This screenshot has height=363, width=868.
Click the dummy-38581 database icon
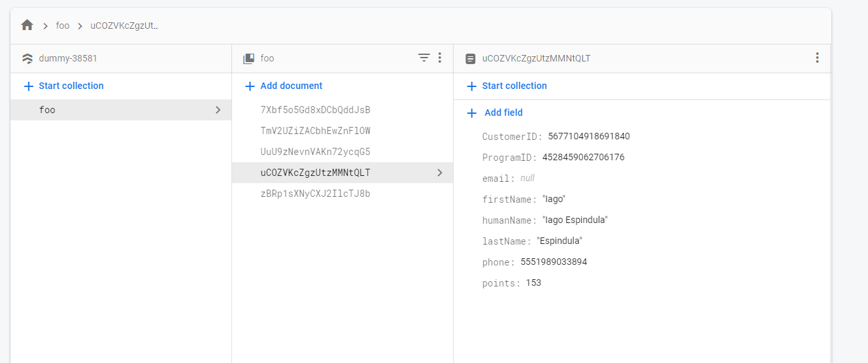(x=27, y=58)
